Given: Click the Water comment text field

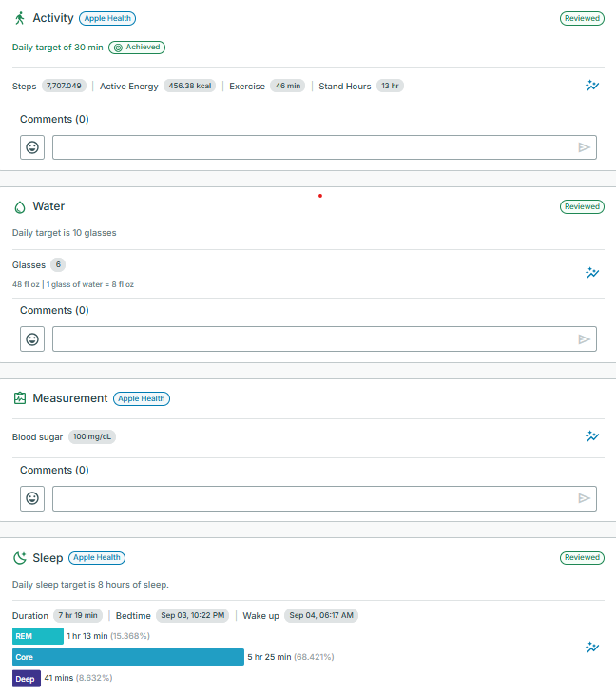Looking at the screenshot, I should (x=314, y=338).
